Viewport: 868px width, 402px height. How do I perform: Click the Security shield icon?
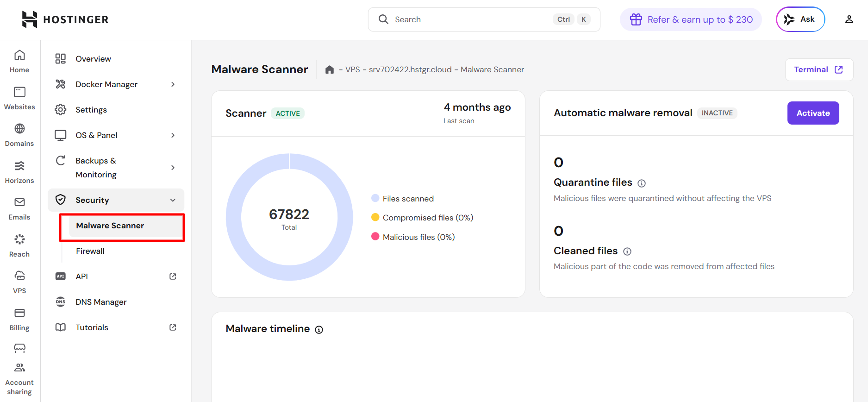61,200
